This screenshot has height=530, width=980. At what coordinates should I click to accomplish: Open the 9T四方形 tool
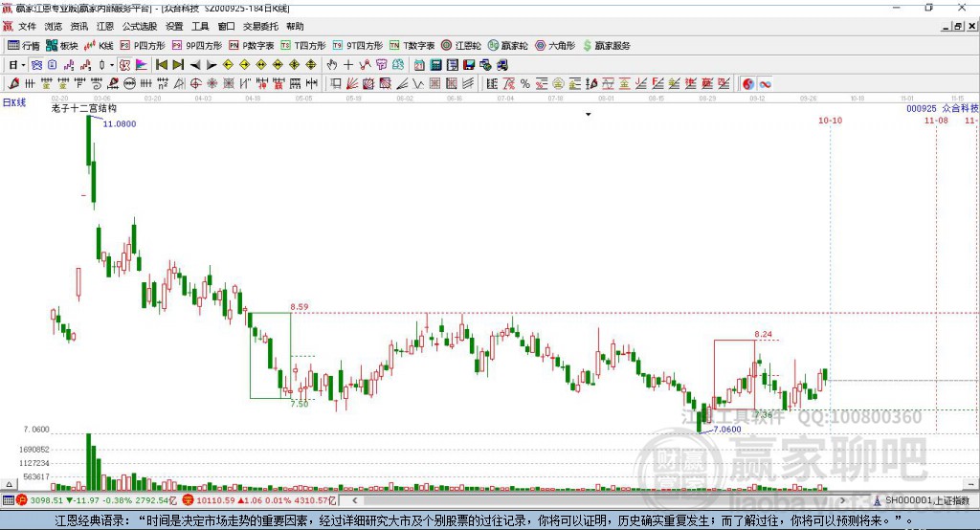[x=358, y=46]
